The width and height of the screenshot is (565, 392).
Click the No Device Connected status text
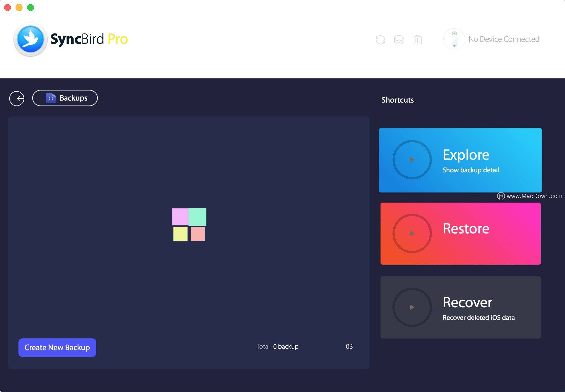coord(504,39)
